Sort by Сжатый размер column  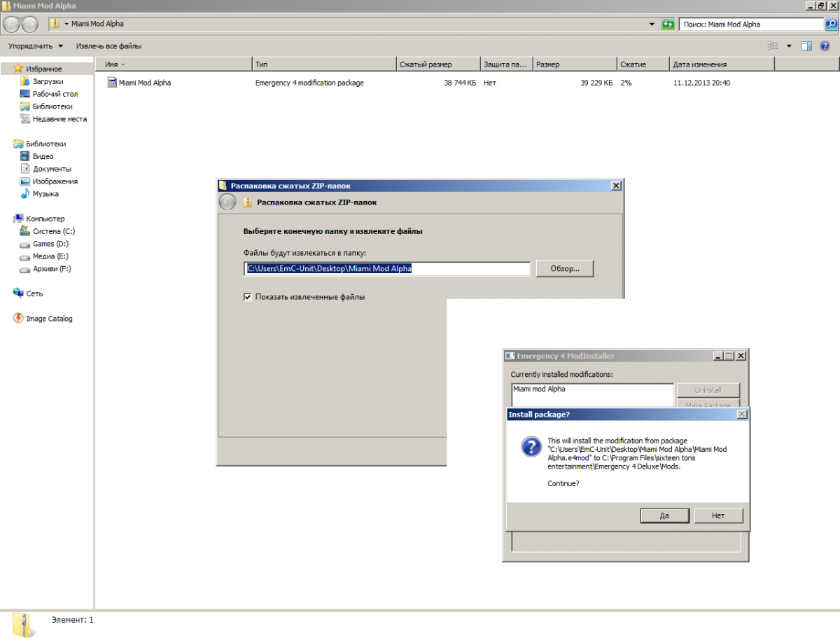[438, 64]
